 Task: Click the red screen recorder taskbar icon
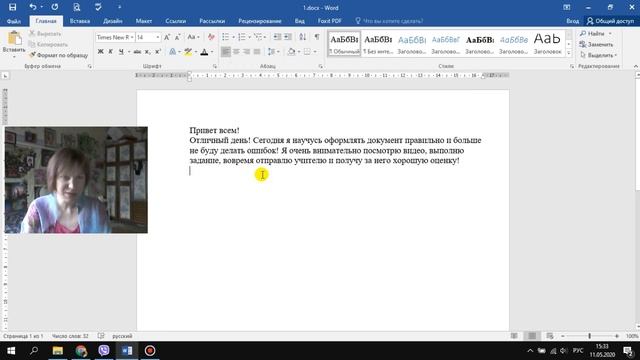click(150, 351)
